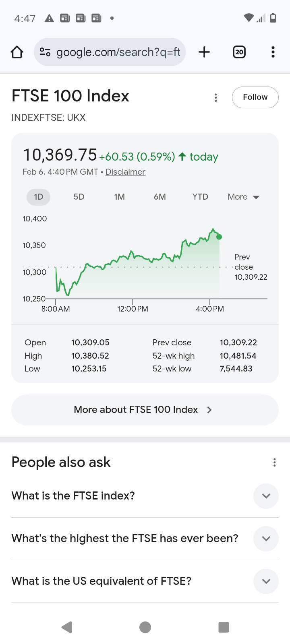
Task: Open FTSE 100 card options menu
Action: pyautogui.click(x=216, y=98)
